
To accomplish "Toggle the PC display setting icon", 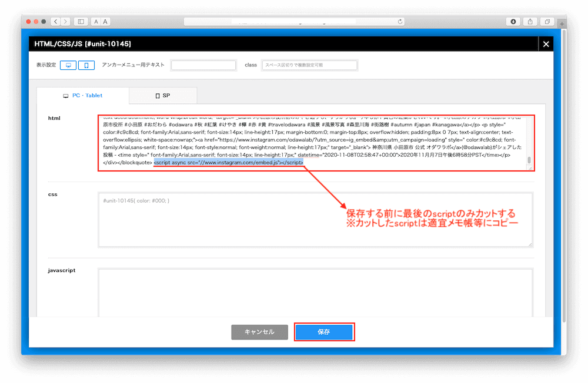I will tap(68, 65).
